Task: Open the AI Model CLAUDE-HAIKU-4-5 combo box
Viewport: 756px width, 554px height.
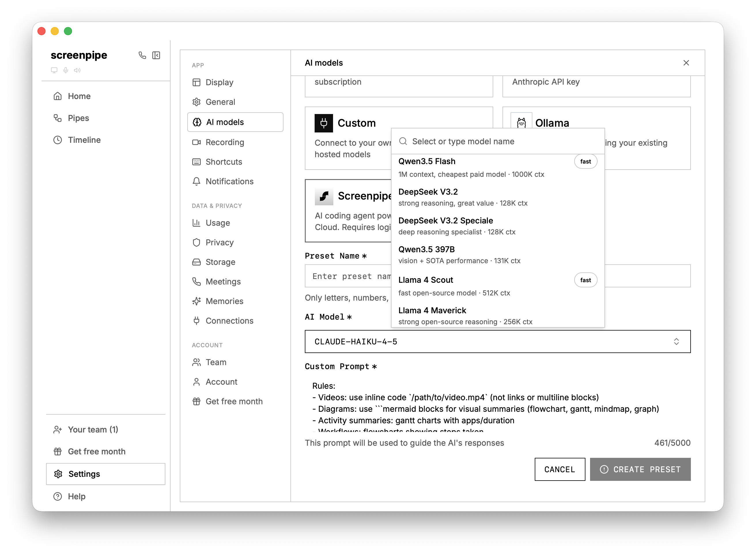Action: [x=497, y=341]
